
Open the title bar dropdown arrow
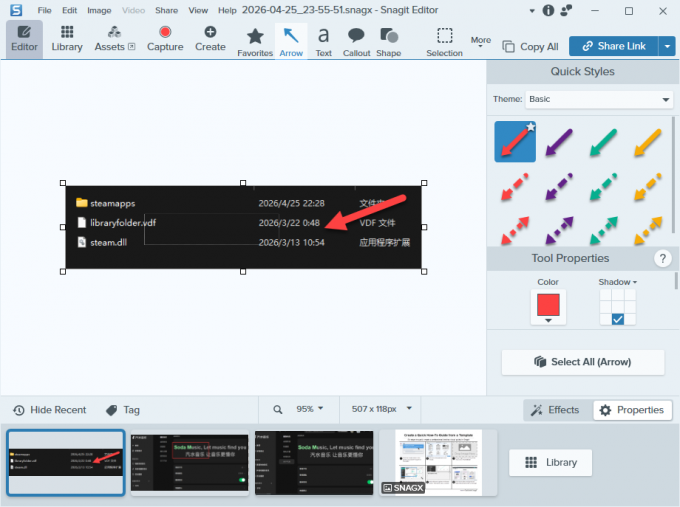[x=532, y=11]
